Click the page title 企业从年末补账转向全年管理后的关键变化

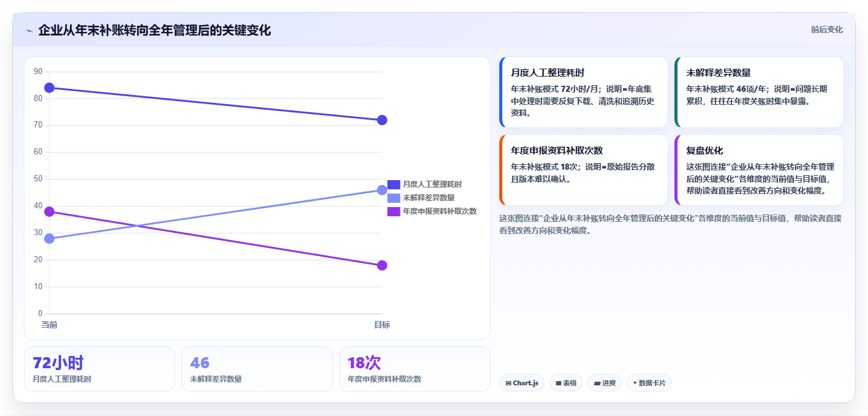[154, 30]
